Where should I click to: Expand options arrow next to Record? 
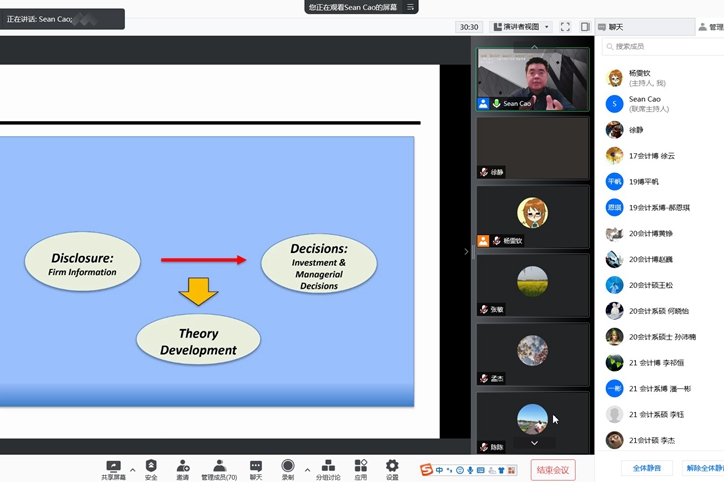pos(307,469)
